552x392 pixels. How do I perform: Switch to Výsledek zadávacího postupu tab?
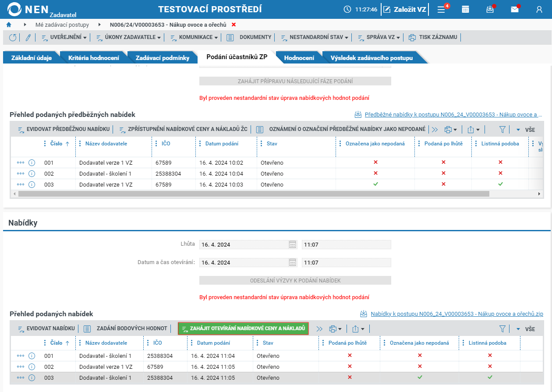372,58
